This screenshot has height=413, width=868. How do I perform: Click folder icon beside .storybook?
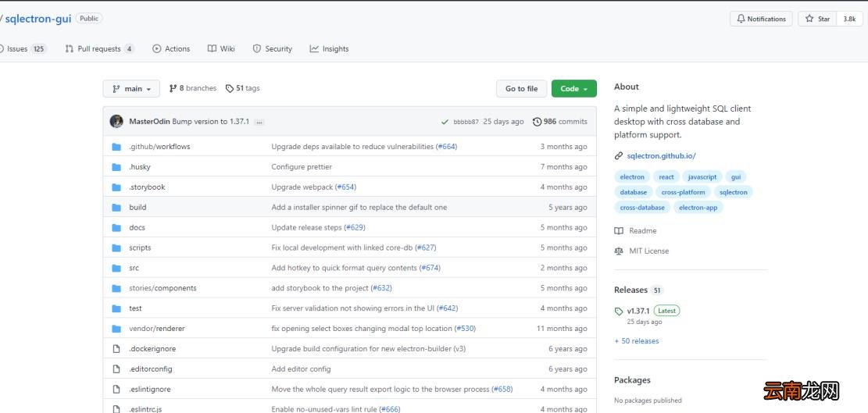click(x=116, y=187)
